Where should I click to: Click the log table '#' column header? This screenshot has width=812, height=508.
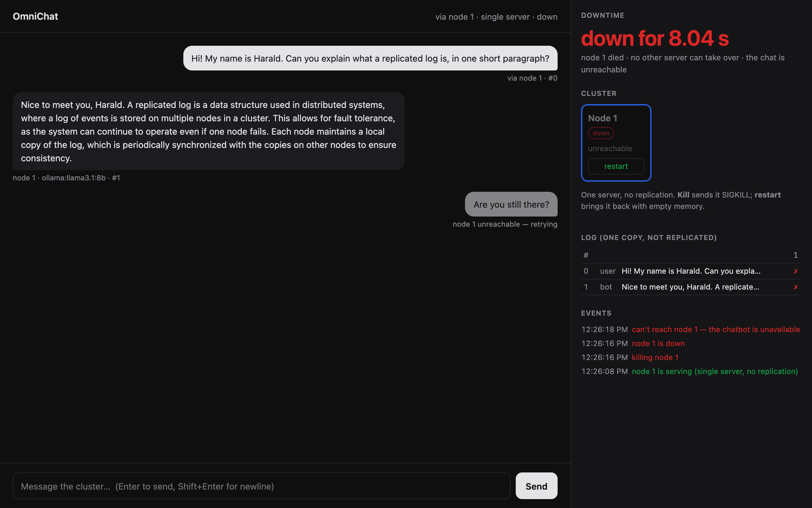tap(586, 255)
